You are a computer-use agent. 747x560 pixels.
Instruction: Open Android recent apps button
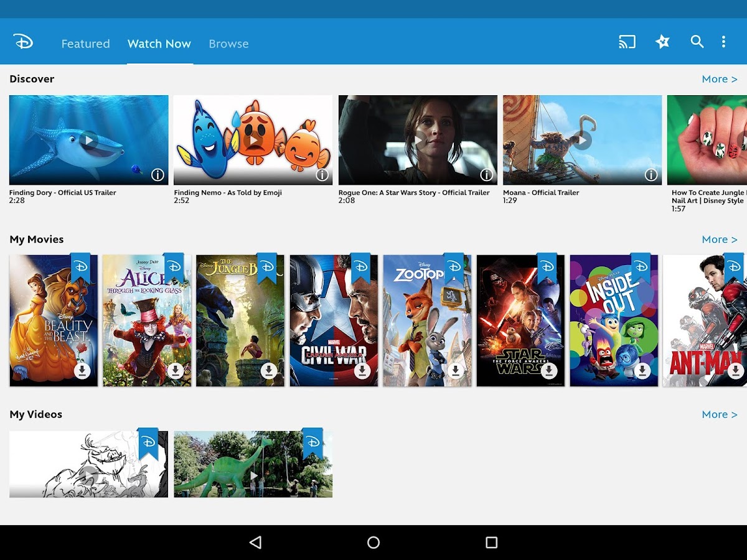(x=491, y=543)
